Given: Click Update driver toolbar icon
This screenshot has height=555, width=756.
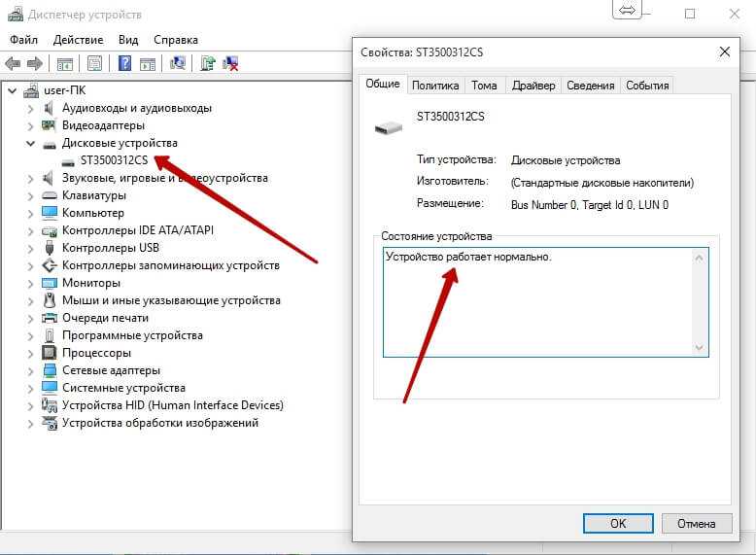Looking at the screenshot, I should pos(208,63).
